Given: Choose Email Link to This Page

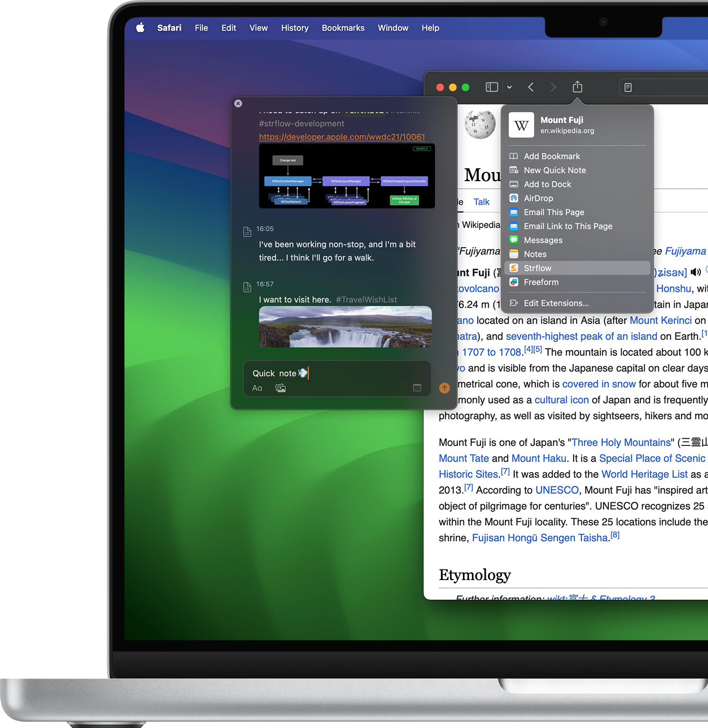Looking at the screenshot, I should [x=577, y=226].
